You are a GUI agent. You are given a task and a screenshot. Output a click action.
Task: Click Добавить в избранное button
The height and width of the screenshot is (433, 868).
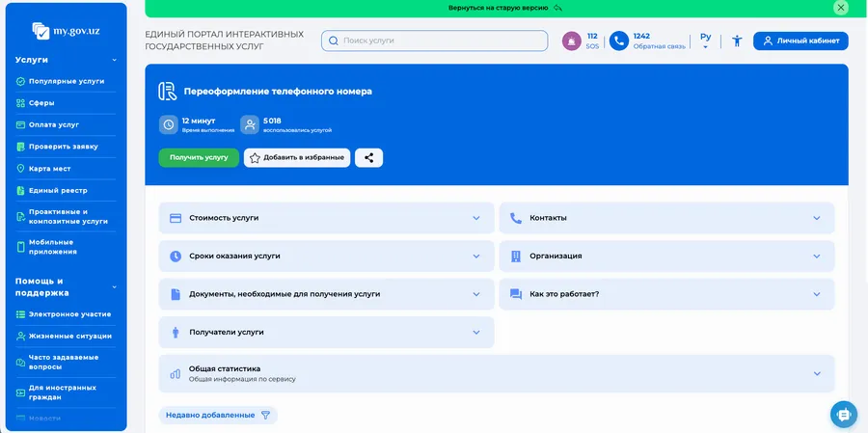pyautogui.click(x=296, y=157)
